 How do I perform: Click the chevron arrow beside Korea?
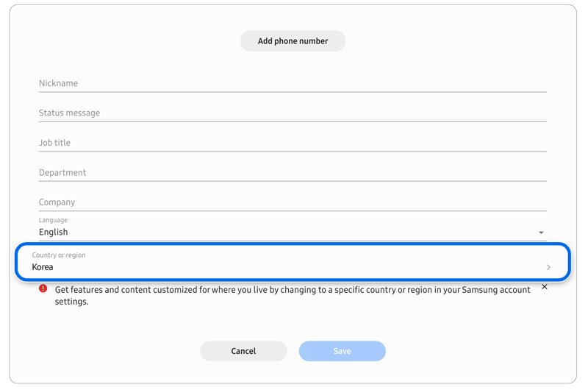pyautogui.click(x=548, y=267)
